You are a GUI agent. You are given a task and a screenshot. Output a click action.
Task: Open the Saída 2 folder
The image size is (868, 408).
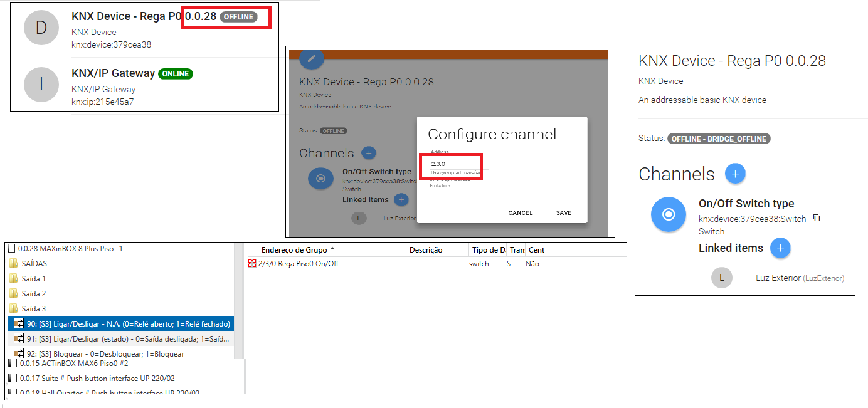pos(28,294)
